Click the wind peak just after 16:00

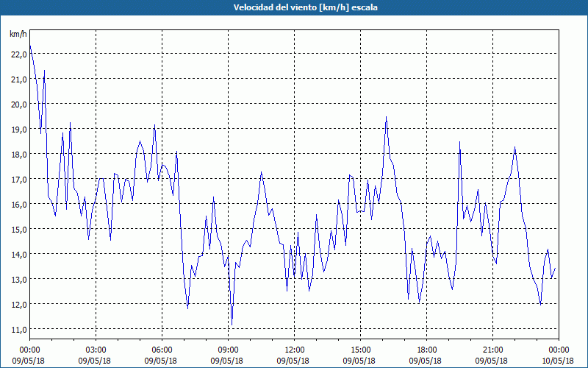(x=387, y=117)
